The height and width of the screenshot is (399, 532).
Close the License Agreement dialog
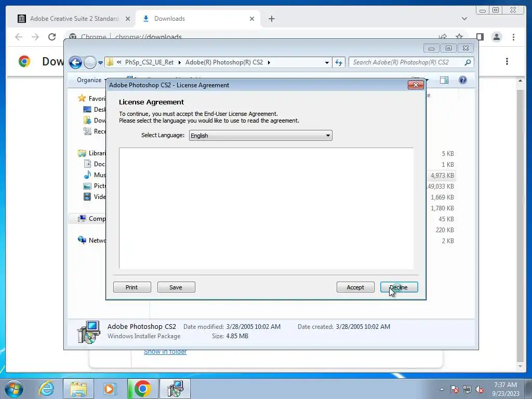pos(416,85)
